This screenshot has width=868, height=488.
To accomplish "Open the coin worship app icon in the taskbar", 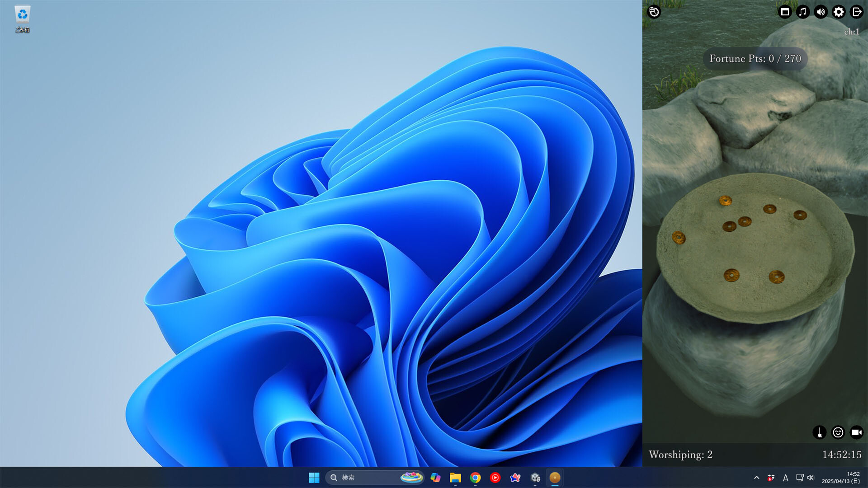I will pos(555,478).
